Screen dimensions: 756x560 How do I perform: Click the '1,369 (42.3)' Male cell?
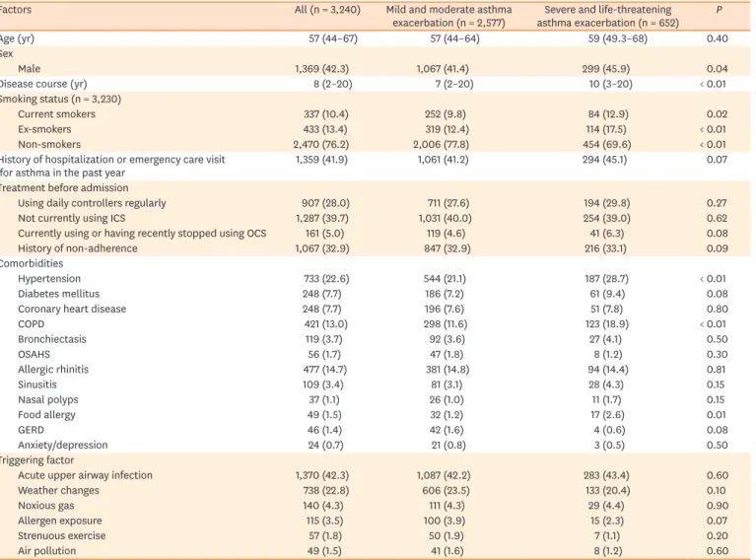click(x=321, y=68)
